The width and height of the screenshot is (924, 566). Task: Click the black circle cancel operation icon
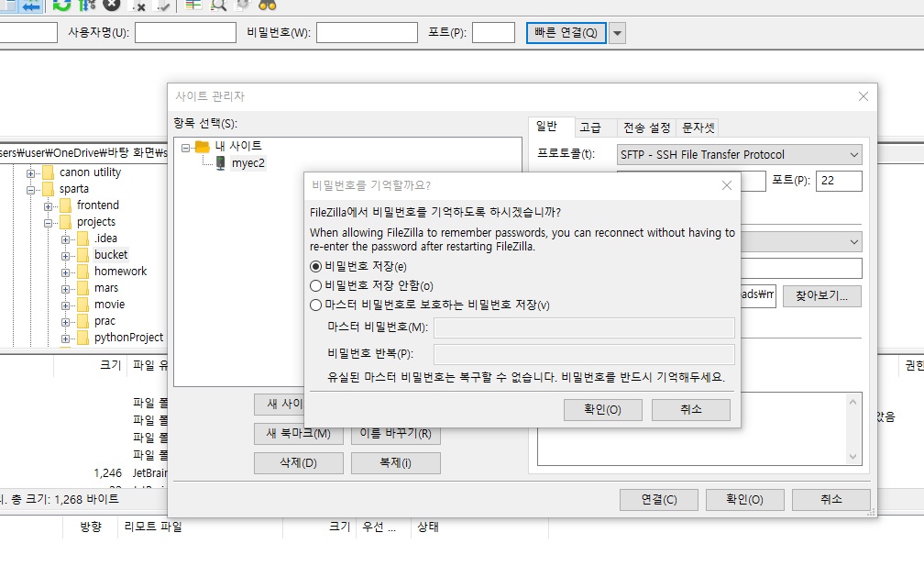[112, 5]
